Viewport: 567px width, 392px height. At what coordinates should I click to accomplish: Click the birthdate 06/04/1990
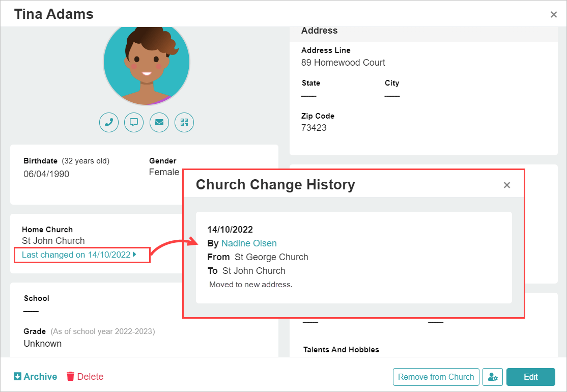[x=46, y=174]
